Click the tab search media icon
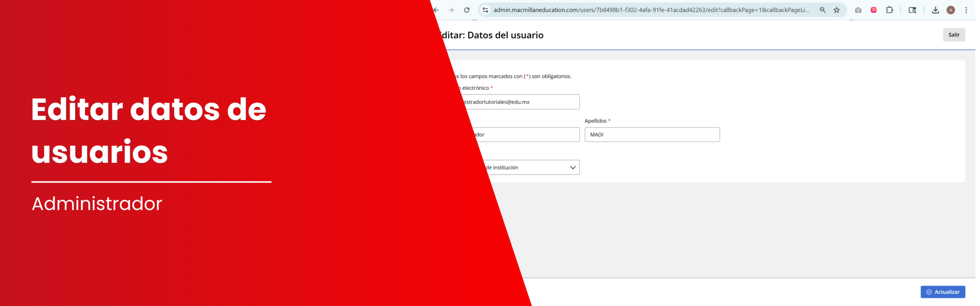The image size is (980, 306). (x=913, y=10)
